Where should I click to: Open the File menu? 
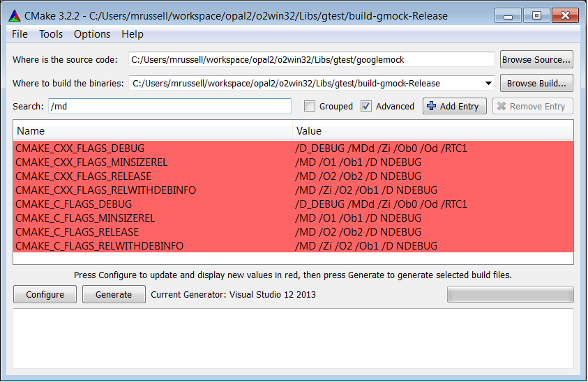point(20,34)
